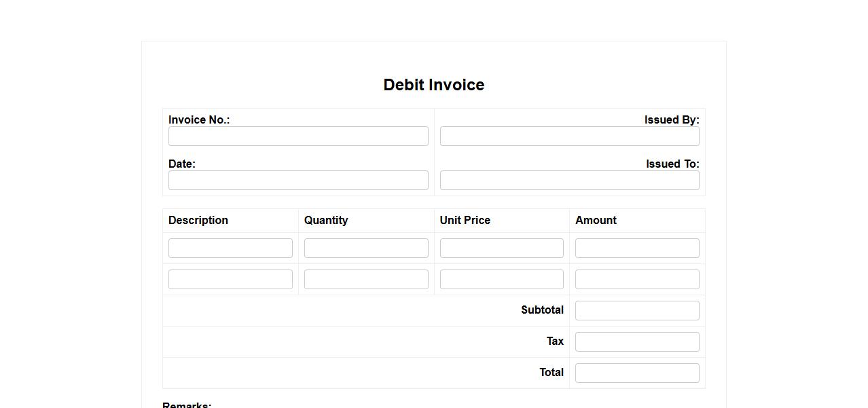Click the Amount column header

596,220
